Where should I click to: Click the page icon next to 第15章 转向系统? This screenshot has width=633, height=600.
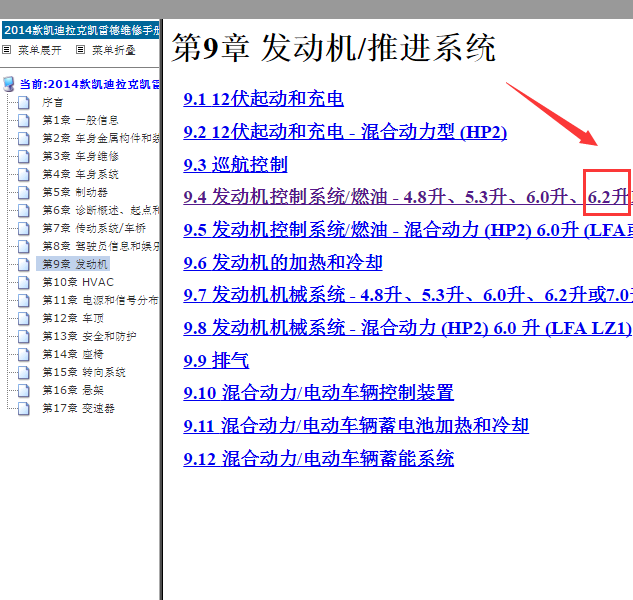pyautogui.click(x=24, y=372)
